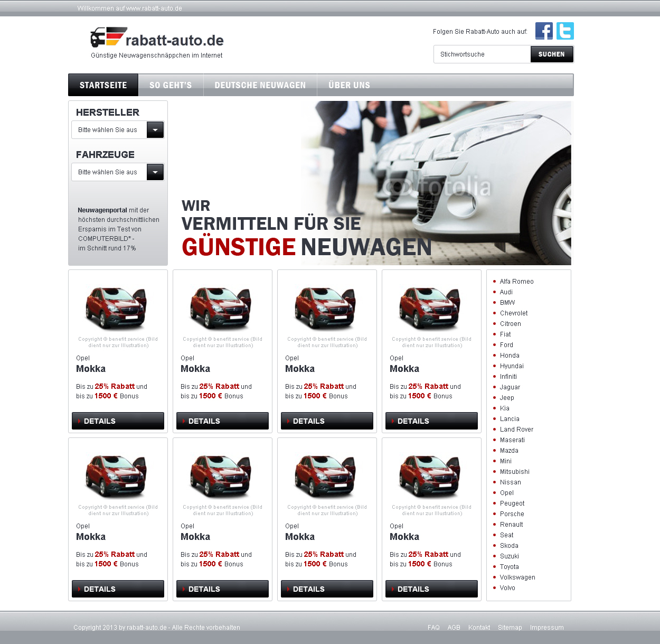Open the AGB footer link
The height and width of the screenshot is (644, 660).
click(454, 628)
